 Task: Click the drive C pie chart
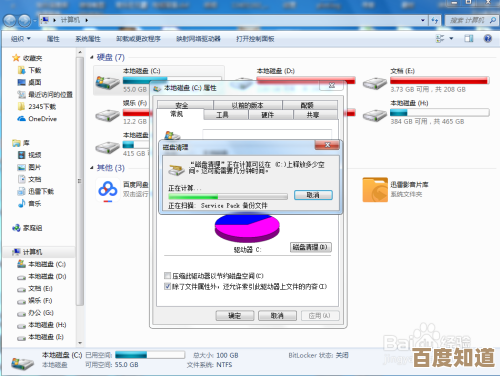coord(247,228)
